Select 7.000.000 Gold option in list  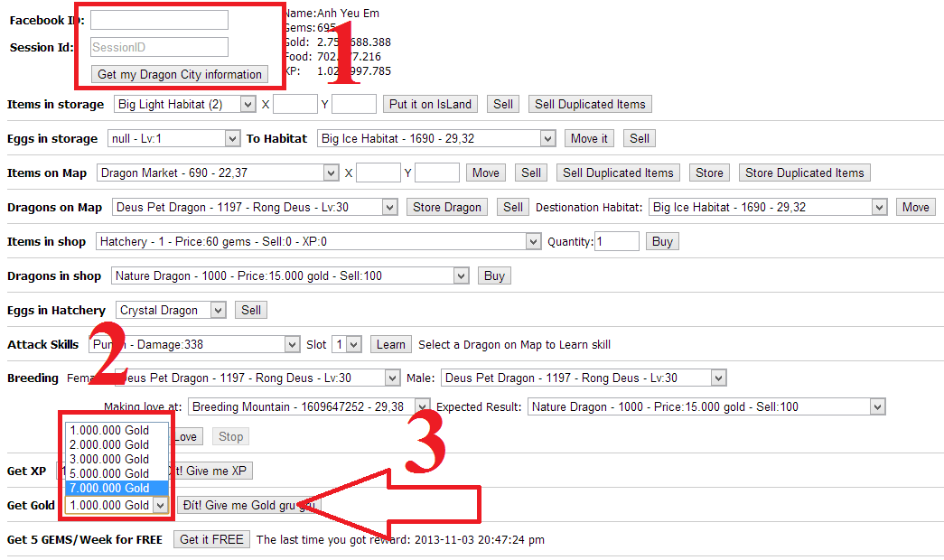point(117,488)
